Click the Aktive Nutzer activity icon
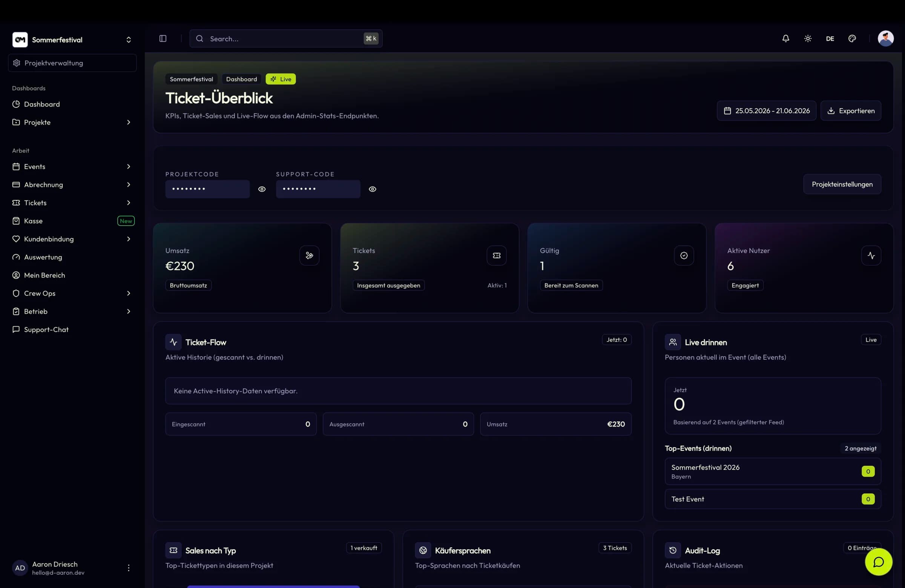The width and height of the screenshot is (905, 588). point(871,255)
